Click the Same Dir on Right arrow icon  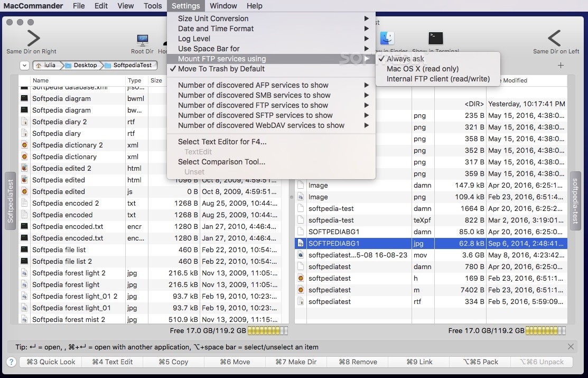pyautogui.click(x=33, y=39)
